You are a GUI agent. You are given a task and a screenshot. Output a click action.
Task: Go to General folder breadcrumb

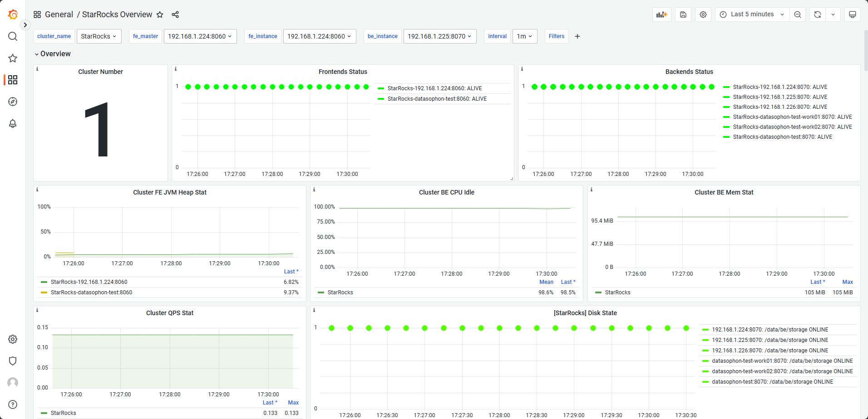click(x=59, y=15)
